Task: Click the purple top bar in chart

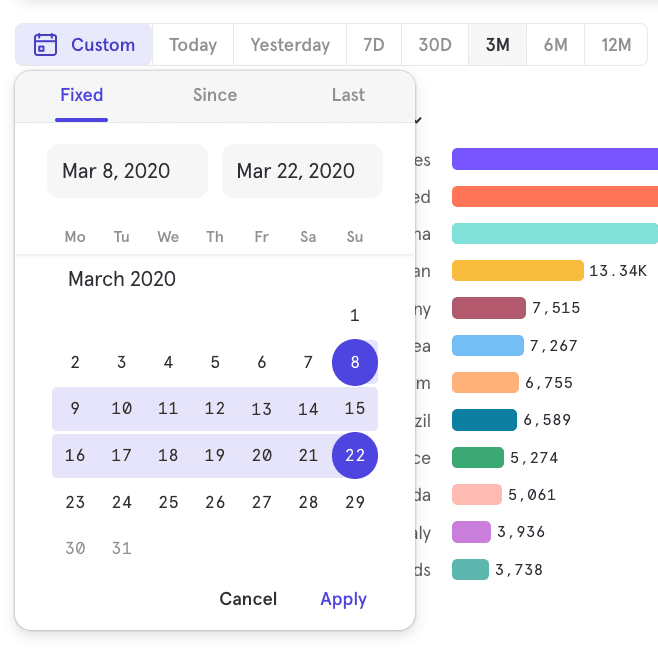Action: (555, 159)
